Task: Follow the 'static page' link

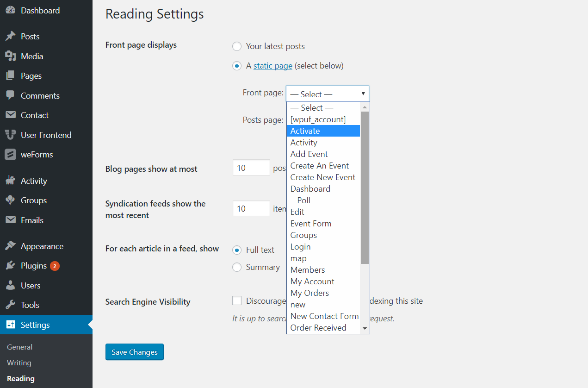Action: pos(272,66)
